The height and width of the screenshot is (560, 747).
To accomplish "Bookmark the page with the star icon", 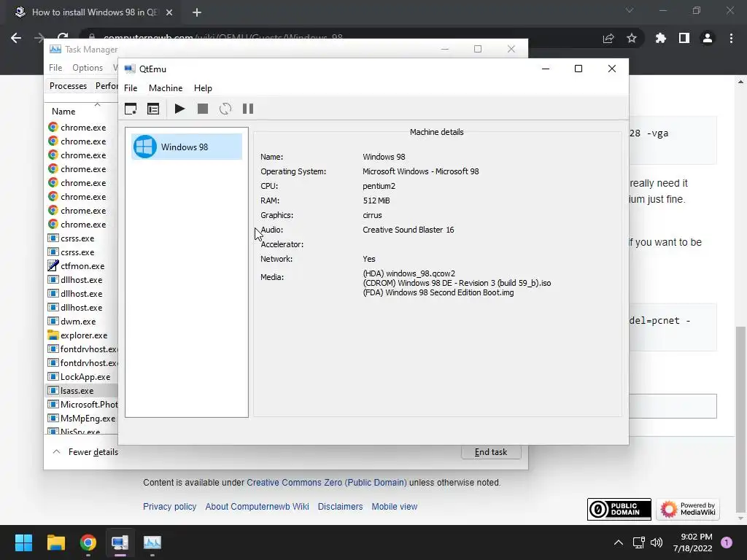I will point(632,38).
